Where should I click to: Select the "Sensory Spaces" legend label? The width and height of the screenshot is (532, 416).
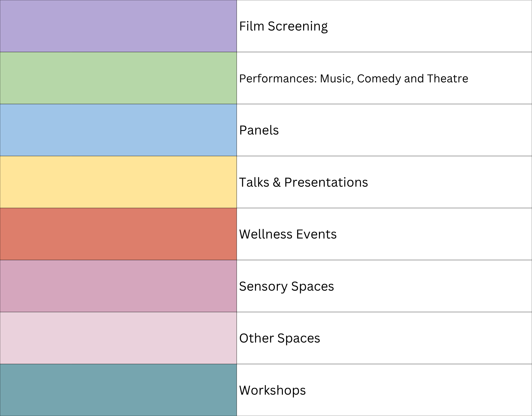click(x=287, y=286)
